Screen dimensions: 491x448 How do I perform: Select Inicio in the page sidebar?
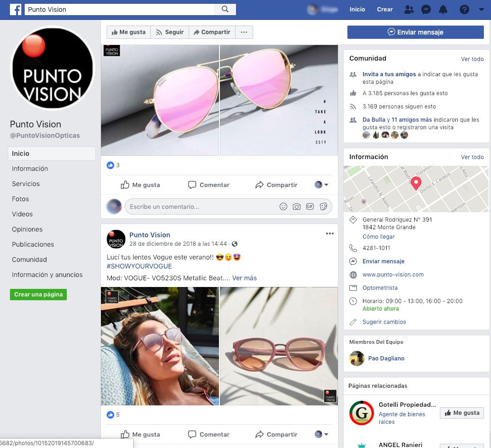[x=52, y=153]
